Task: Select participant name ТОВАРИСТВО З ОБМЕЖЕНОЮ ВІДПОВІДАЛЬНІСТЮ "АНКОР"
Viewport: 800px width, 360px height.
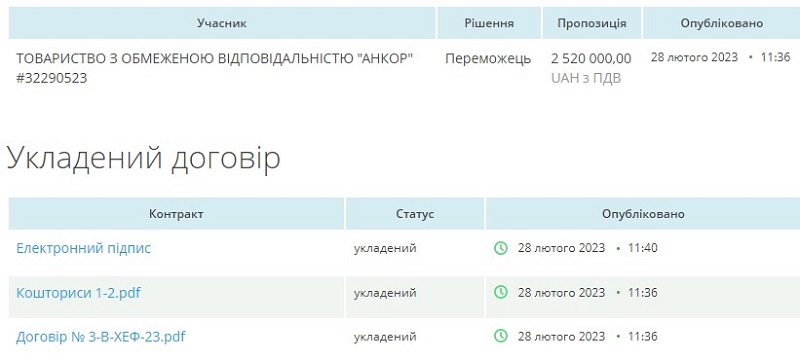Action: click(x=214, y=58)
